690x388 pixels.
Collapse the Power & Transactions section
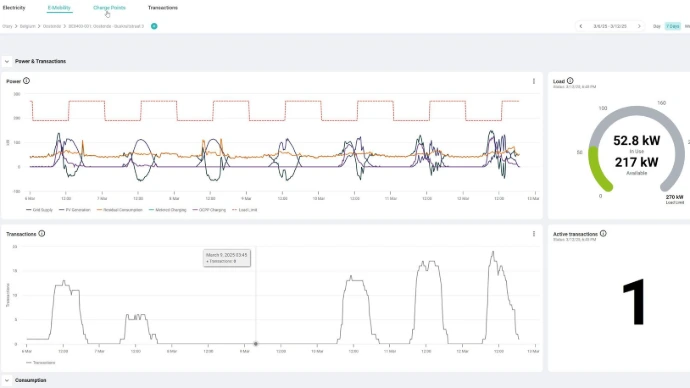[7, 62]
